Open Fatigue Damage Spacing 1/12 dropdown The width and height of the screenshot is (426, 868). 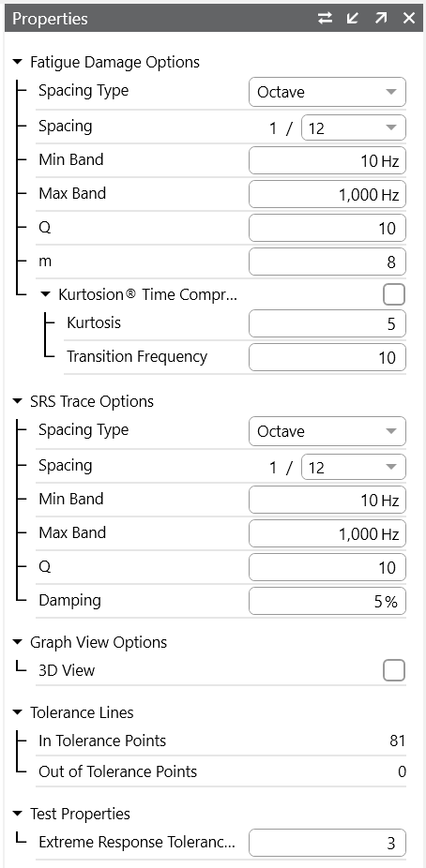(x=354, y=128)
